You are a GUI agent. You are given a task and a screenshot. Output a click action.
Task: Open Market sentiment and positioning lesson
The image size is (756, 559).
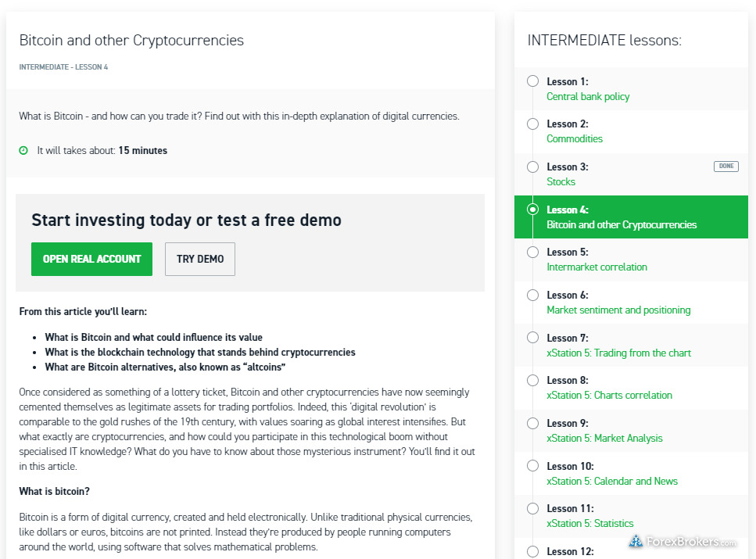click(618, 310)
